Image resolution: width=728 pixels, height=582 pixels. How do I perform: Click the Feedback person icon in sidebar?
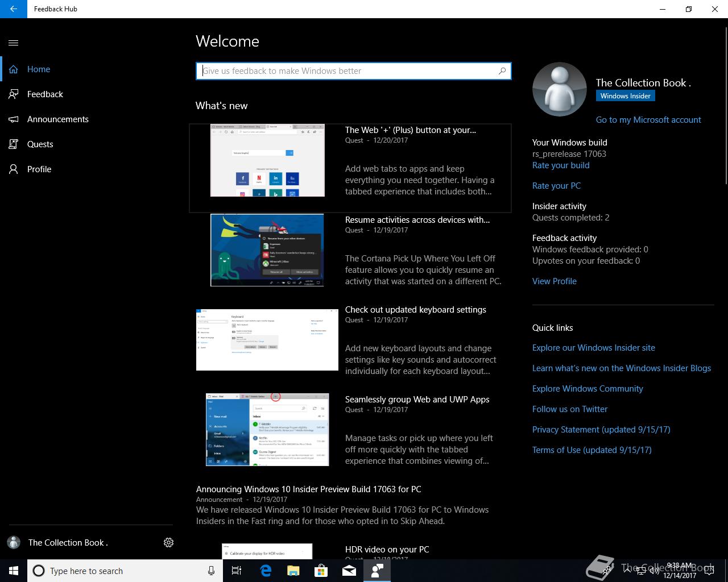click(x=14, y=94)
